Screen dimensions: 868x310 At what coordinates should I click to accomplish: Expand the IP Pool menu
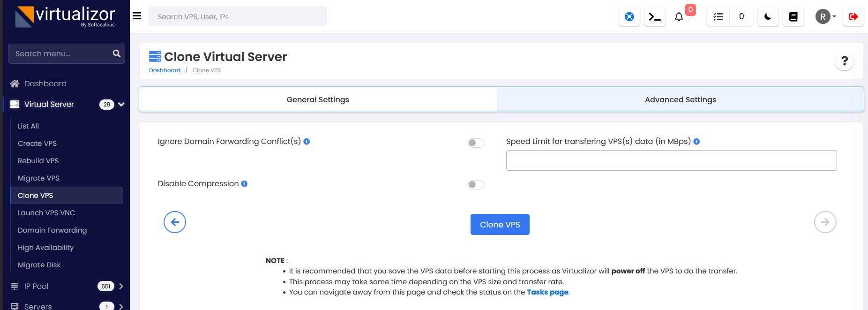point(121,286)
